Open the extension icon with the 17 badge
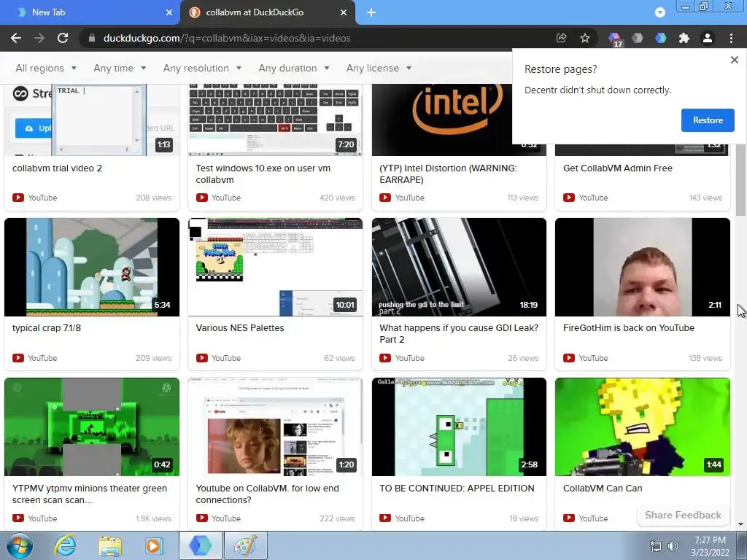Image resolution: width=747 pixels, height=560 pixels. [614, 39]
